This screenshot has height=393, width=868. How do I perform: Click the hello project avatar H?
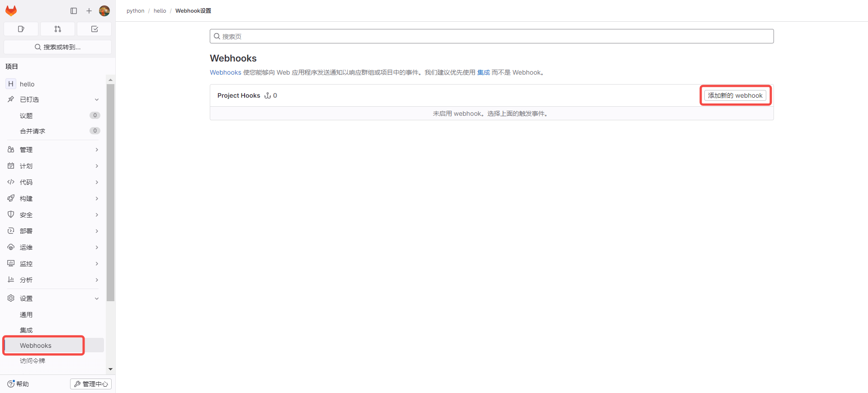(x=11, y=84)
